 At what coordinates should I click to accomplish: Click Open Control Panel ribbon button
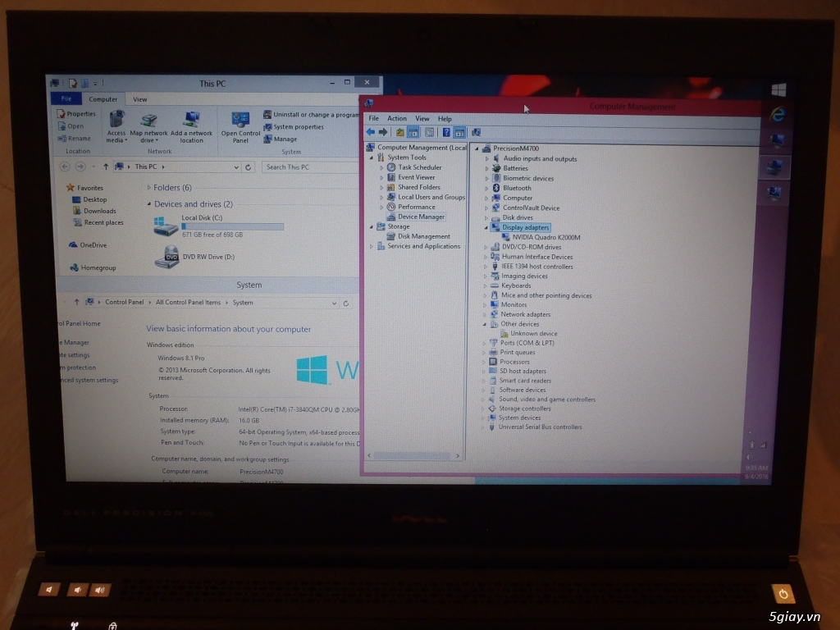[x=240, y=127]
